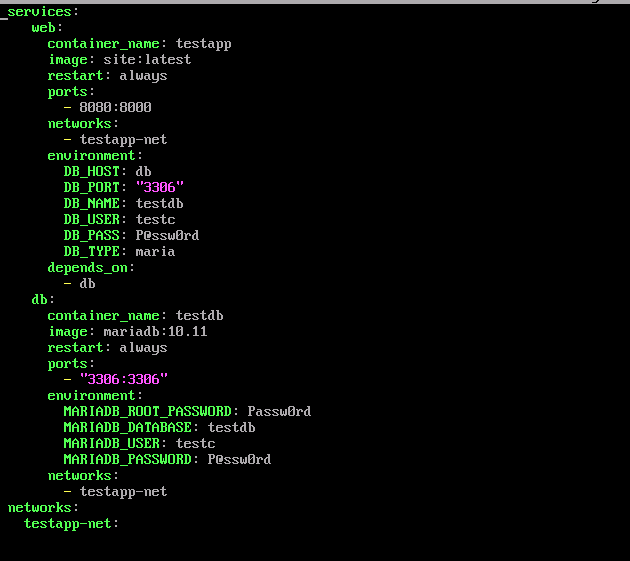Screen dimensions: 630x561
Task: Click the DB_HOST variable name
Action: tap(95, 171)
